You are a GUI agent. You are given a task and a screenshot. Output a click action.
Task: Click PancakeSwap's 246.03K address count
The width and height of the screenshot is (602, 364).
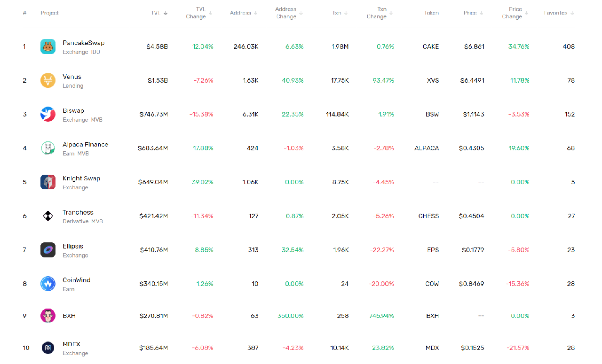click(x=246, y=46)
